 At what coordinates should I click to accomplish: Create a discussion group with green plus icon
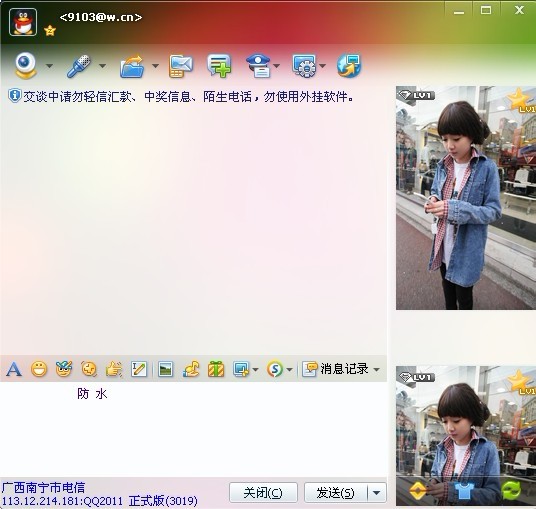click(x=219, y=66)
